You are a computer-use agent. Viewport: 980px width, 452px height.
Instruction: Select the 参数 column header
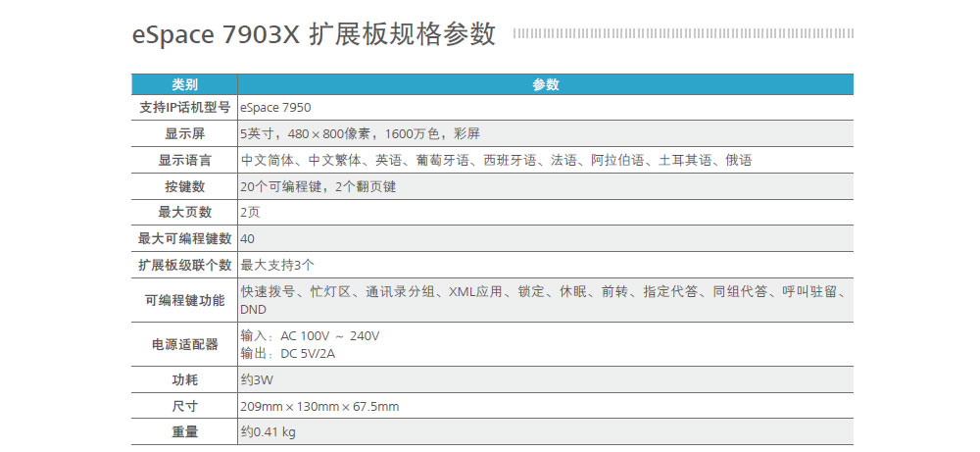coord(545,84)
